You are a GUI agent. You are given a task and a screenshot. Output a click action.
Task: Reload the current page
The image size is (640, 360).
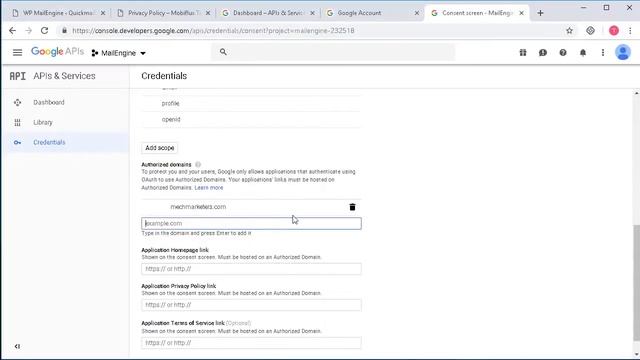coord(44,31)
